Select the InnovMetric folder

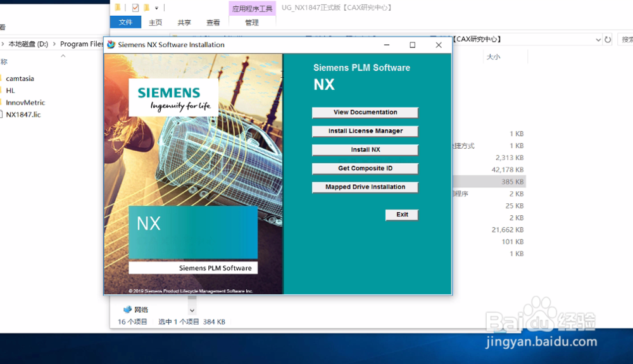(x=25, y=103)
